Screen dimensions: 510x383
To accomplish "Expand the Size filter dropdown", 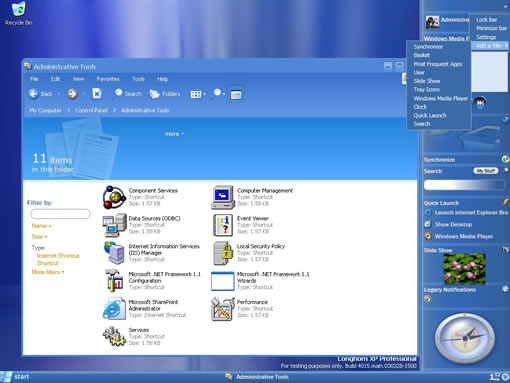I will coord(39,237).
